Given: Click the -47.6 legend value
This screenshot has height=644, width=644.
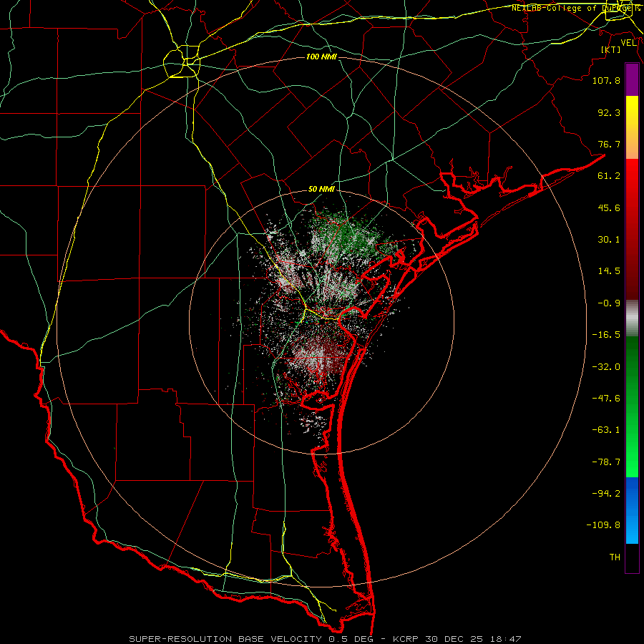Looking at the screenshot, I should [x=606, y=399].
